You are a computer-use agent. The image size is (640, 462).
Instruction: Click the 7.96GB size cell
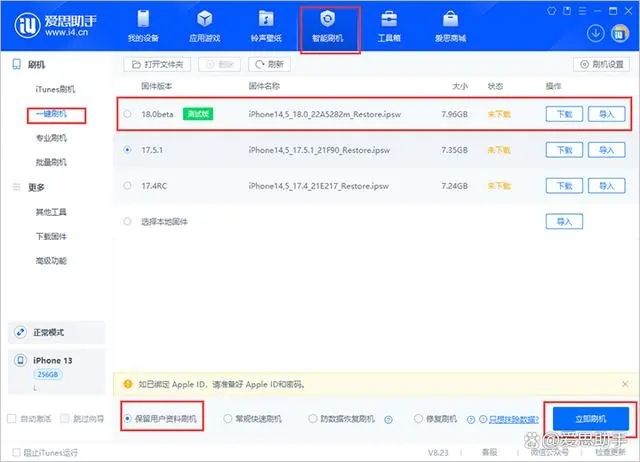point(454,114)
